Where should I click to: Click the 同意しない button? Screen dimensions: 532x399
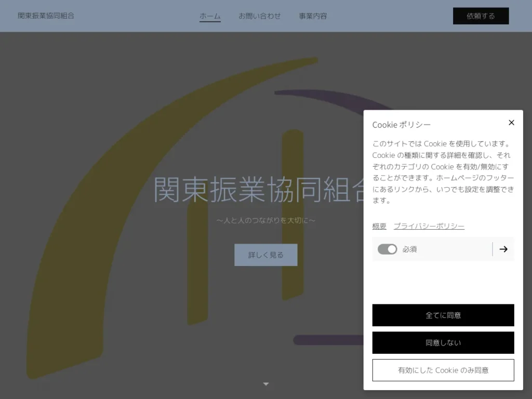tap(443, 343)
